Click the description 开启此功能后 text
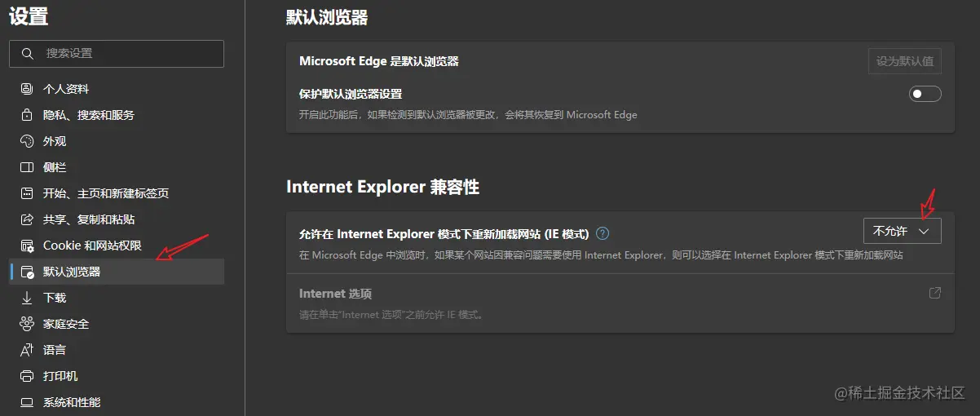 pyautogui.click(x=468, y=115)
